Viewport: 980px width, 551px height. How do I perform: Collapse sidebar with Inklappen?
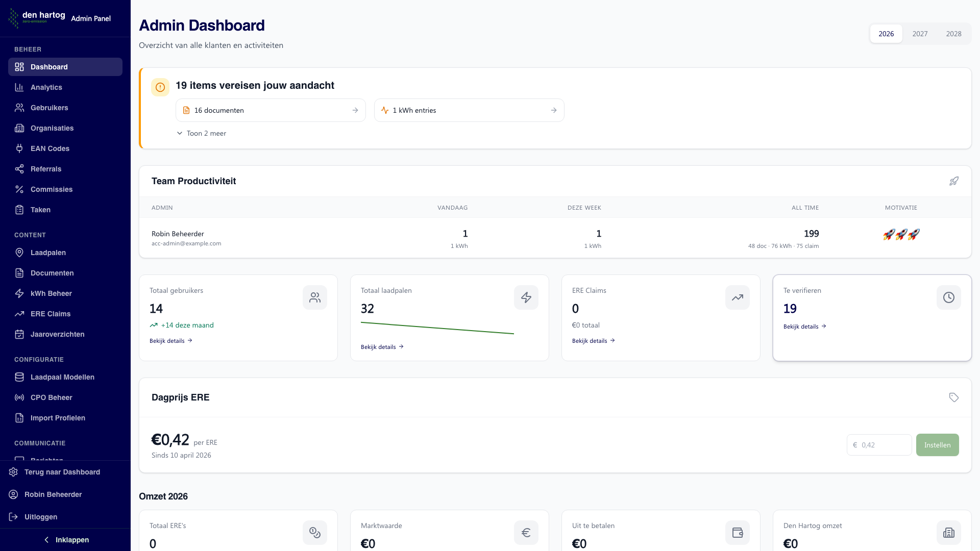[x=65, y=540]
